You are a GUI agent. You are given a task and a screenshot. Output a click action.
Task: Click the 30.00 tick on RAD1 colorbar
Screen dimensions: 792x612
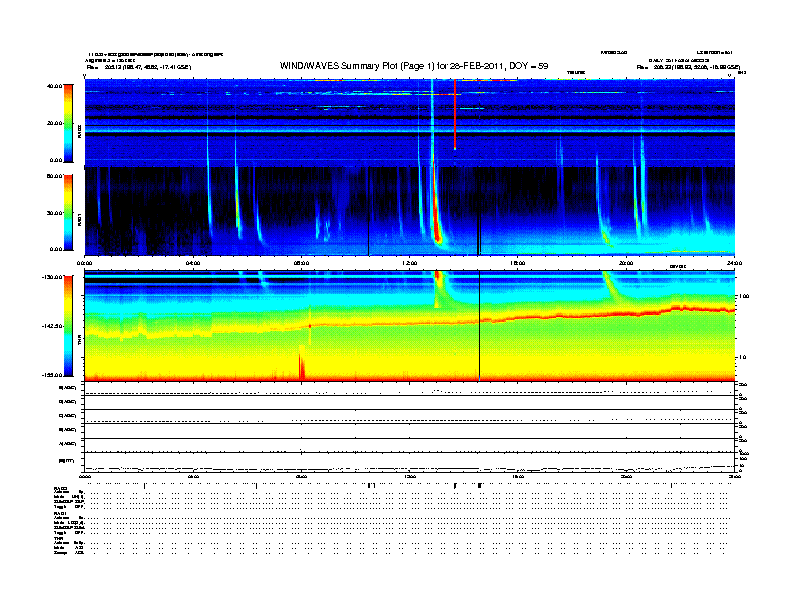click(54, 213)
